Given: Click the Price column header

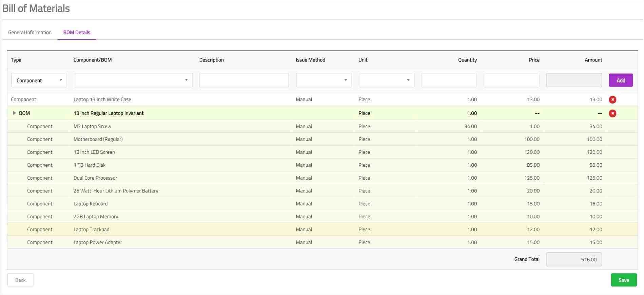Looking at the screenshot, I should coord(534,60).
